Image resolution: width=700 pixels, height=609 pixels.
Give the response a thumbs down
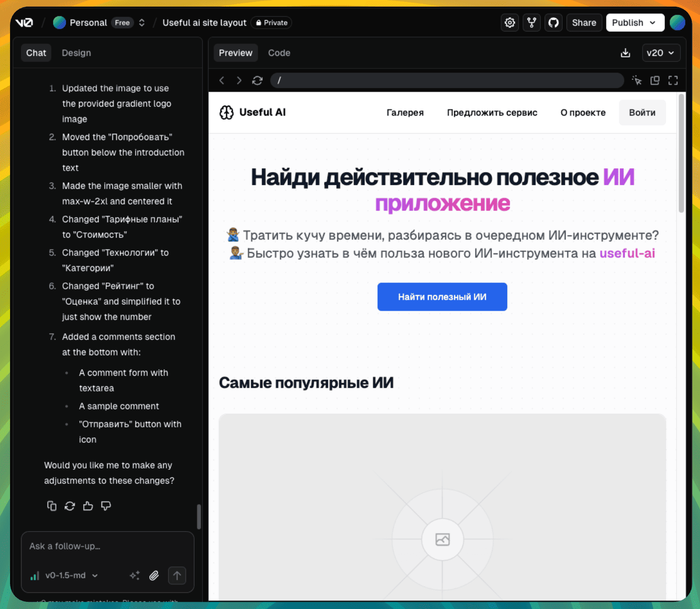106,506
